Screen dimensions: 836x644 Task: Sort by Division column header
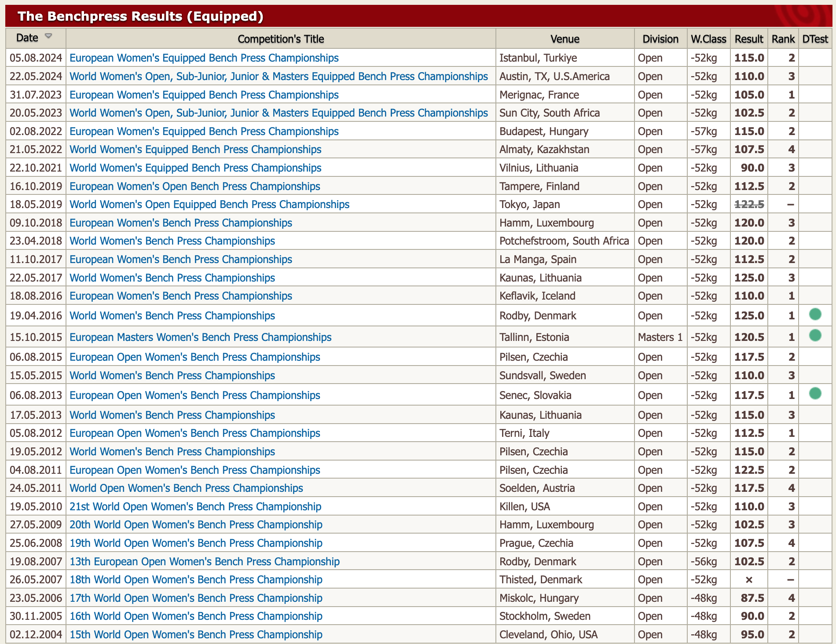[x=660, y=39]
